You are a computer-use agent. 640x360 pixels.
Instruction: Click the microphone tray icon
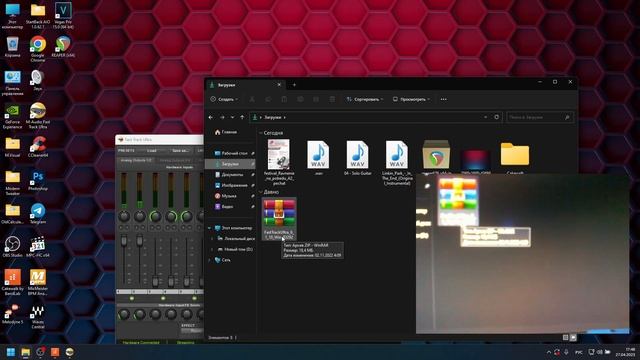[566, 352]
